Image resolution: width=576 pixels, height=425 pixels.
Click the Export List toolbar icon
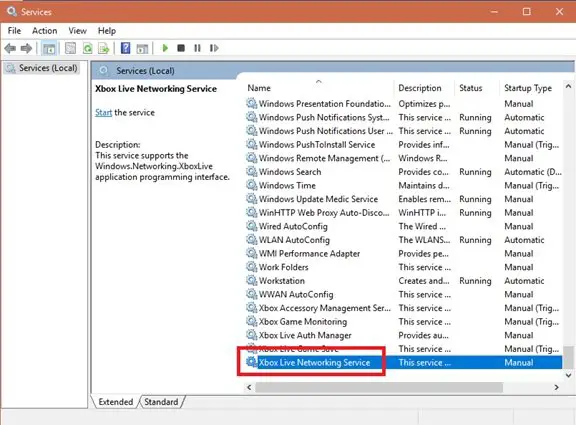tap(104, 48)
